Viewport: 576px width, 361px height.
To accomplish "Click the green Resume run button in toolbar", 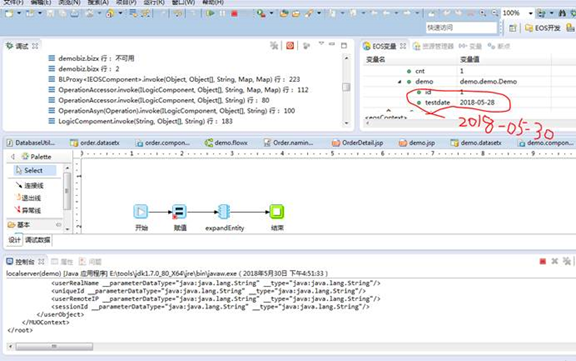I will (x=210, y=14).
